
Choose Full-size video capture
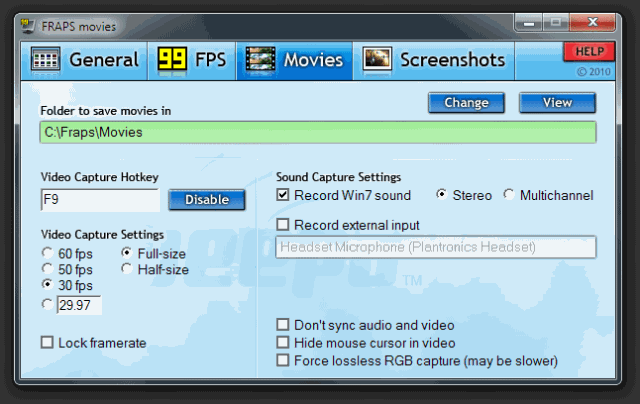127,253
